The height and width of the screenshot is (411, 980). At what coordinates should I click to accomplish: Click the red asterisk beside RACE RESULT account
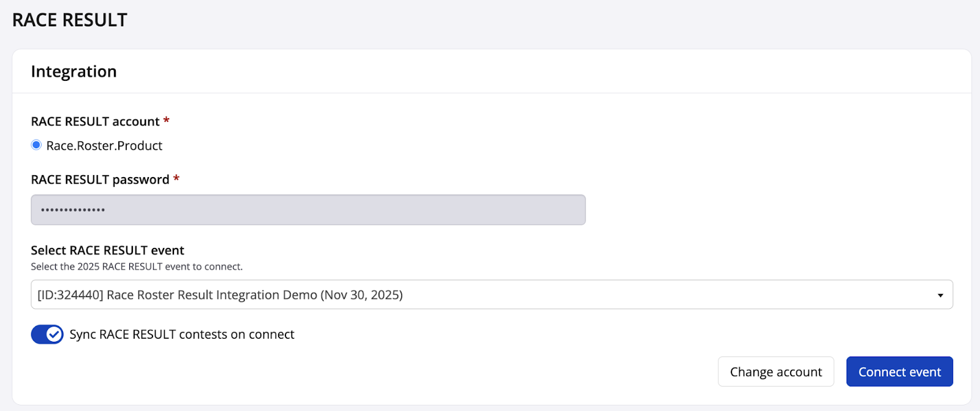[x=166, y=120]
